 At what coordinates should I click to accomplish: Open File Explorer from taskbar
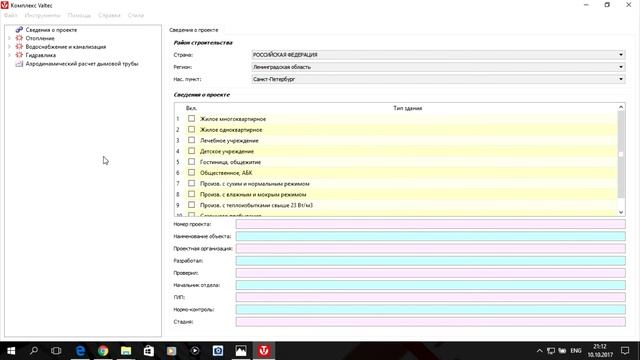click(126, 351)
